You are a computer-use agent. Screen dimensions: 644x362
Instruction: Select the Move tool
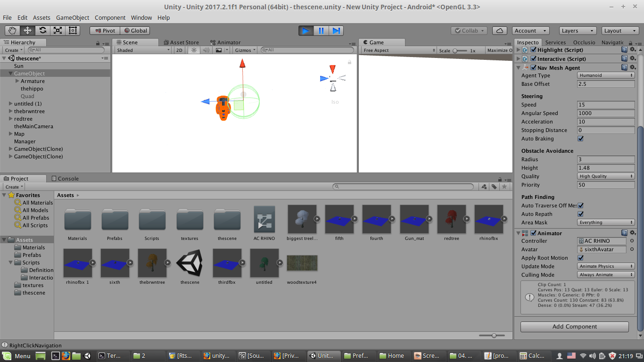point(27,31)
